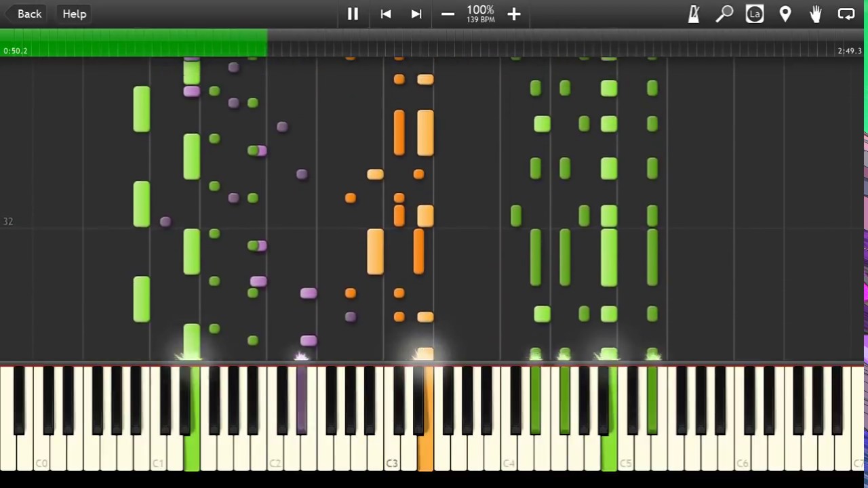
Task: Add a bookmark with the pin icon
Action: tap(785, 14)
